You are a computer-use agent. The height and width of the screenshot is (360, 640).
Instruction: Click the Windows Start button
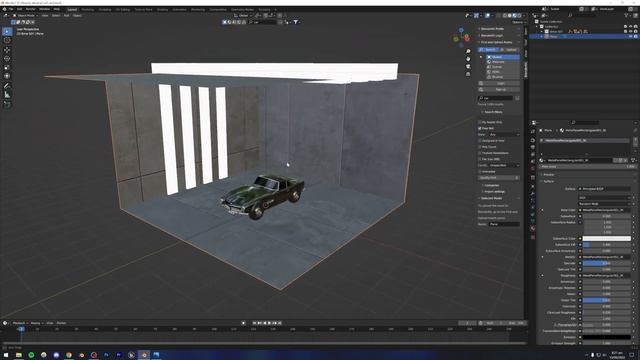tap(6, 355)
